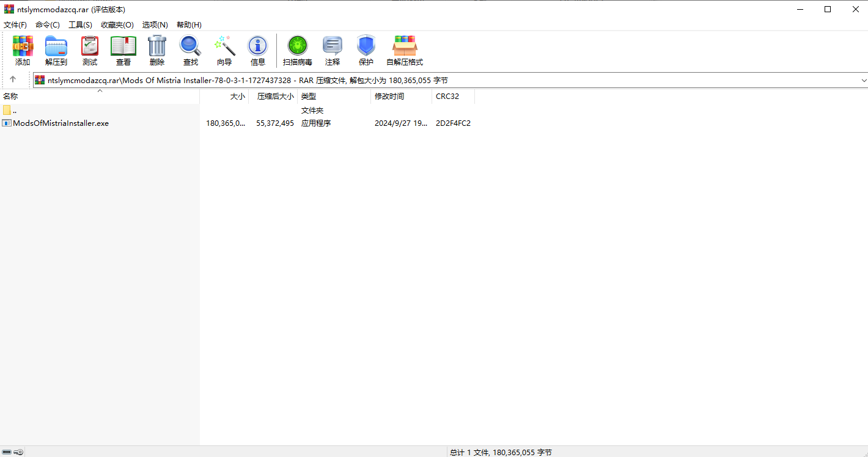Sort by the 名称 column header
Screen dimensions: 868x457
click(100, 97)
